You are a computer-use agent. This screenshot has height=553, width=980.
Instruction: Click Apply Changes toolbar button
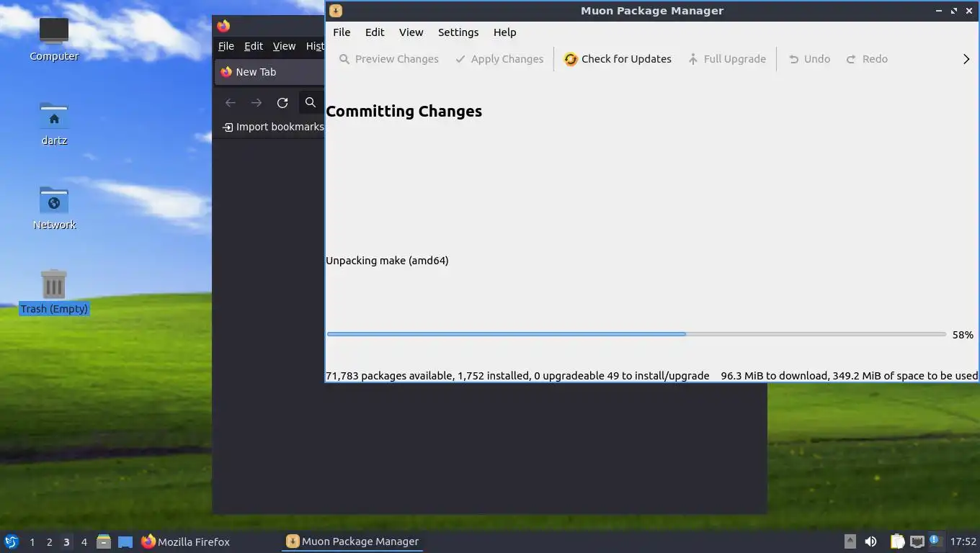[499, 59]
